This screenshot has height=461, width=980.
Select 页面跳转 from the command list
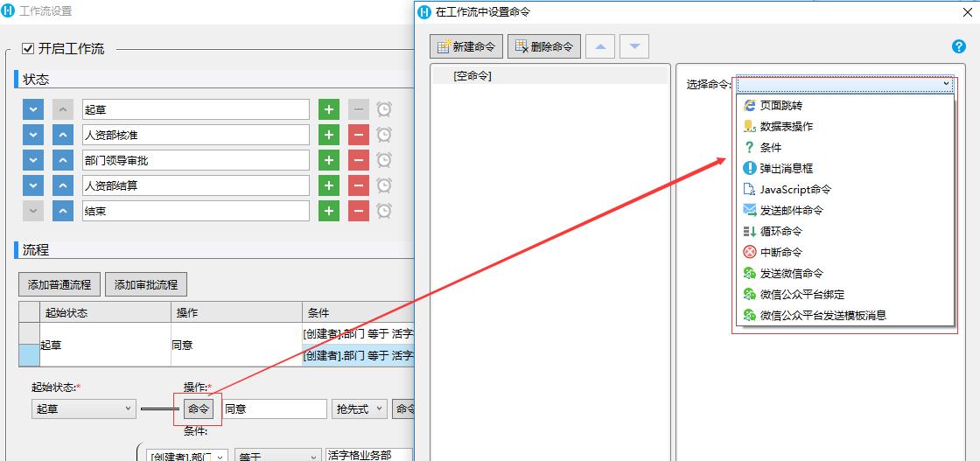843,106
